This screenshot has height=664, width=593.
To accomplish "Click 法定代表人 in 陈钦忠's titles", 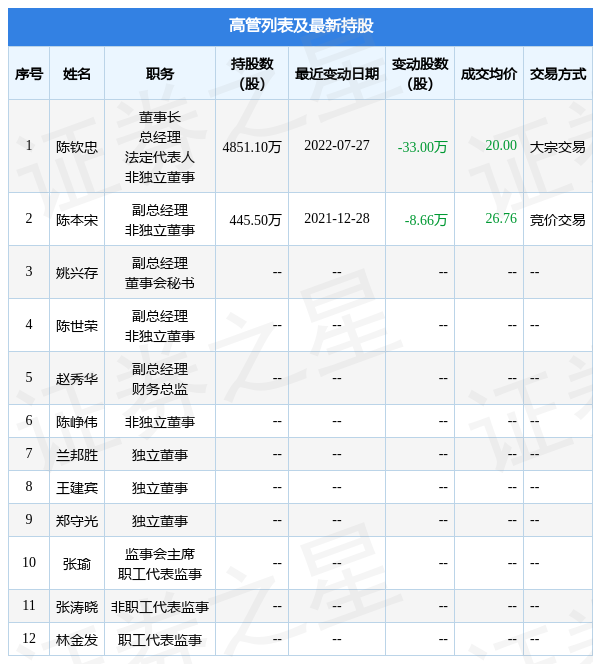I will pyautogui.click(x=160, y=157).
